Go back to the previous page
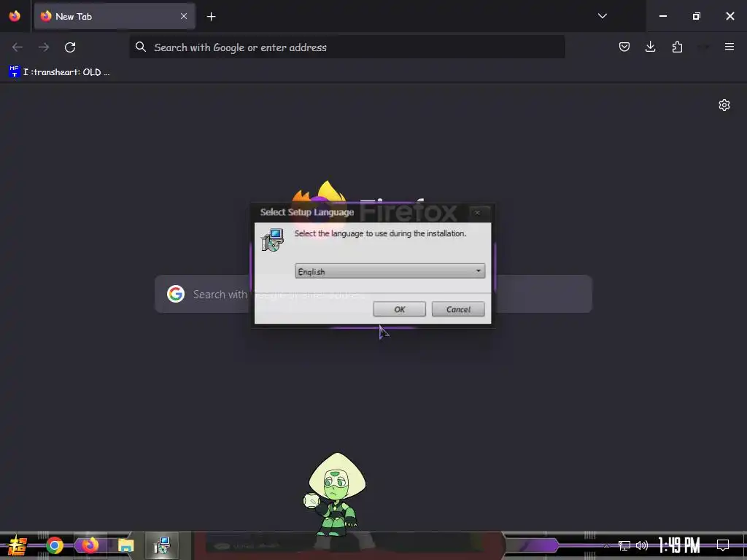Image resolution: width=747 pixels, height=560 pixels. [x=18, y=47]
